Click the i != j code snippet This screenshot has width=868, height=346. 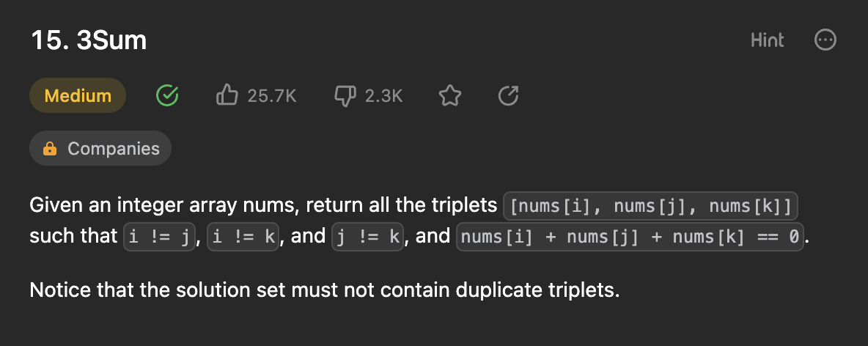159,236
